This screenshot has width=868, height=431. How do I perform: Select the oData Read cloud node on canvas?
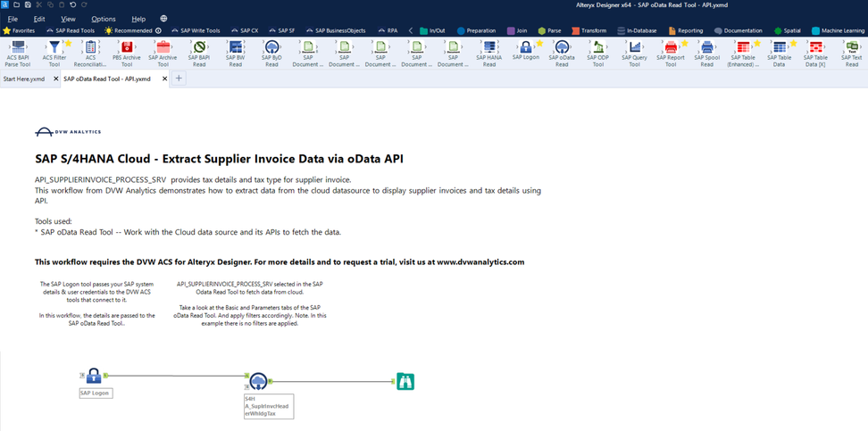(x=258, y=381)
